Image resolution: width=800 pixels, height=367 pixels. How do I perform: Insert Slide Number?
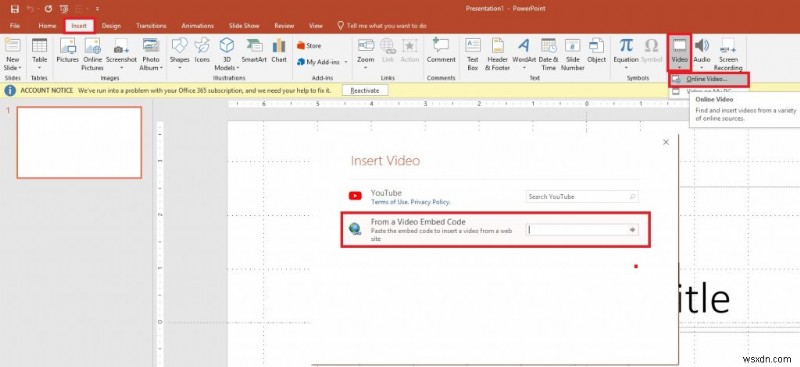click(x=572, y=55)
